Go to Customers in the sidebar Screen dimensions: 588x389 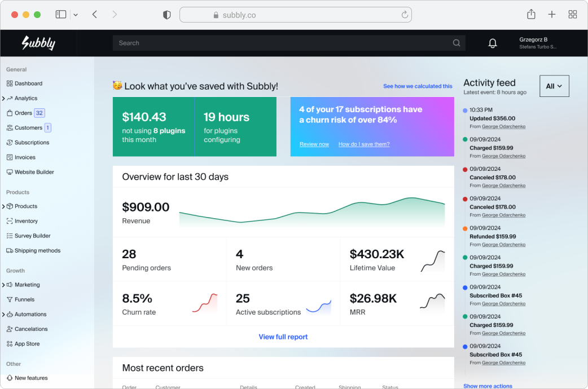[28, 128]
